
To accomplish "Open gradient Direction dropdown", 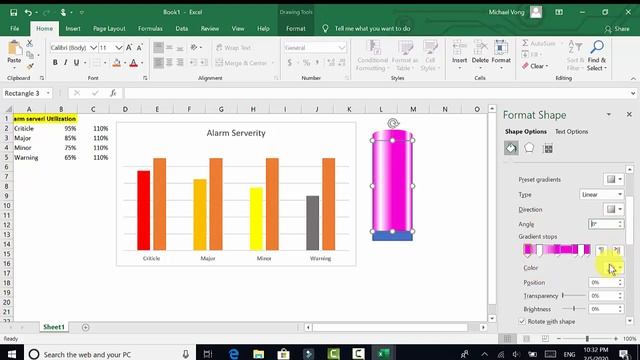I will [x=613, y=209].
